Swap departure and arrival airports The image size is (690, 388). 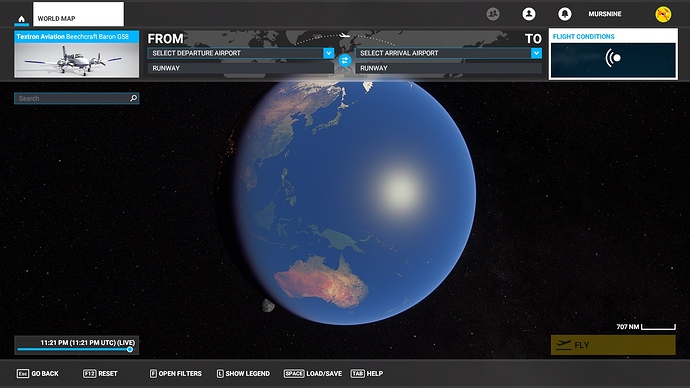tap(345, 60)
